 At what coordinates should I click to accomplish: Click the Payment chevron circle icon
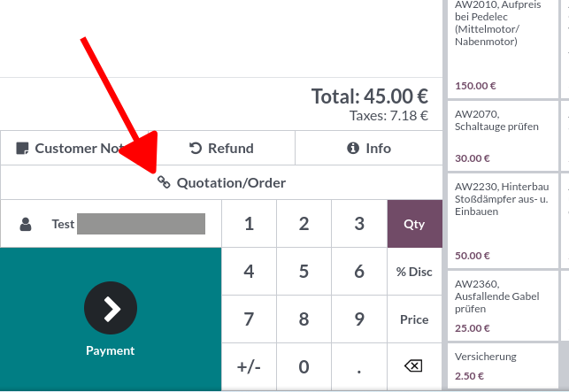[x=111, y=307]
